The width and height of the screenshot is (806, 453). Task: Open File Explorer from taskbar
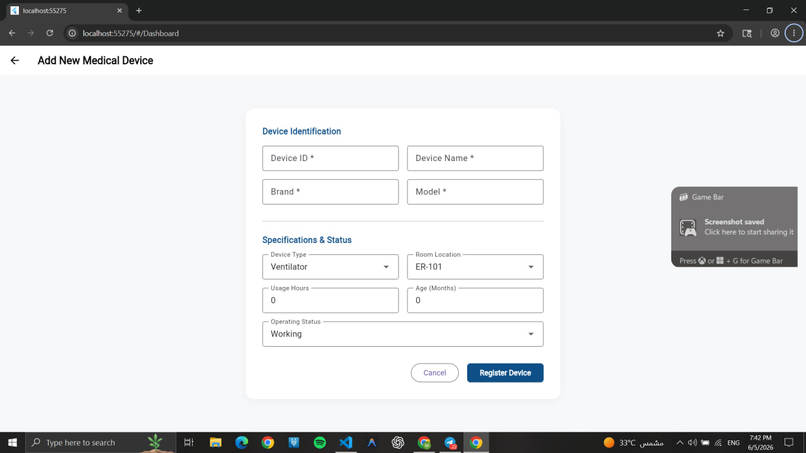pyautogui.click(x=215, y=442)
